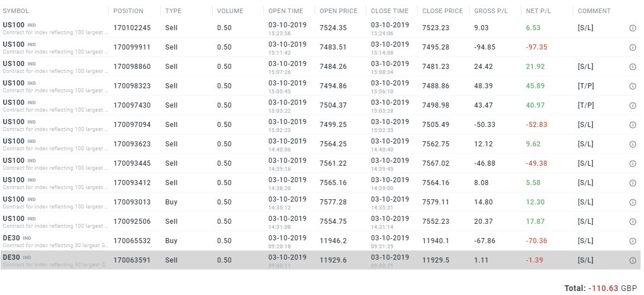Click the Close Price column header
This screenshot has width=644, height=295.
[x=441, y=11]
